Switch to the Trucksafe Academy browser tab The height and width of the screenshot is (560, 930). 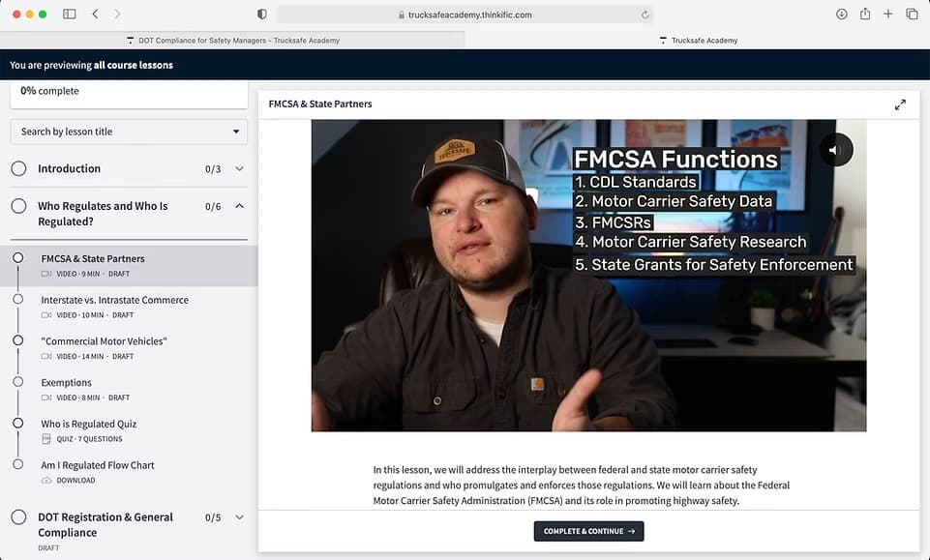pyautogui.click(x=700, y=40)
